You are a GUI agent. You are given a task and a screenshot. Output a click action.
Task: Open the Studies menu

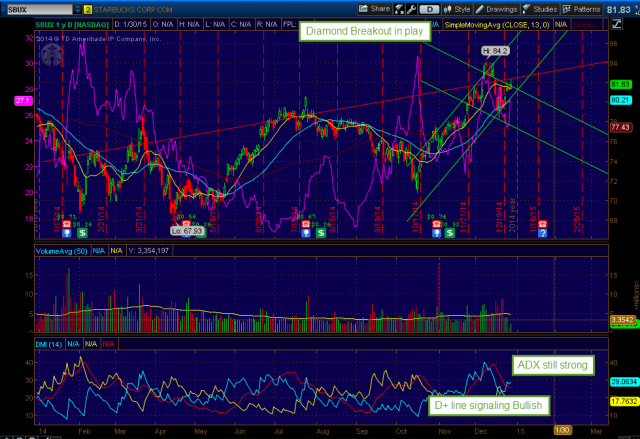click(x=540, y=9)
